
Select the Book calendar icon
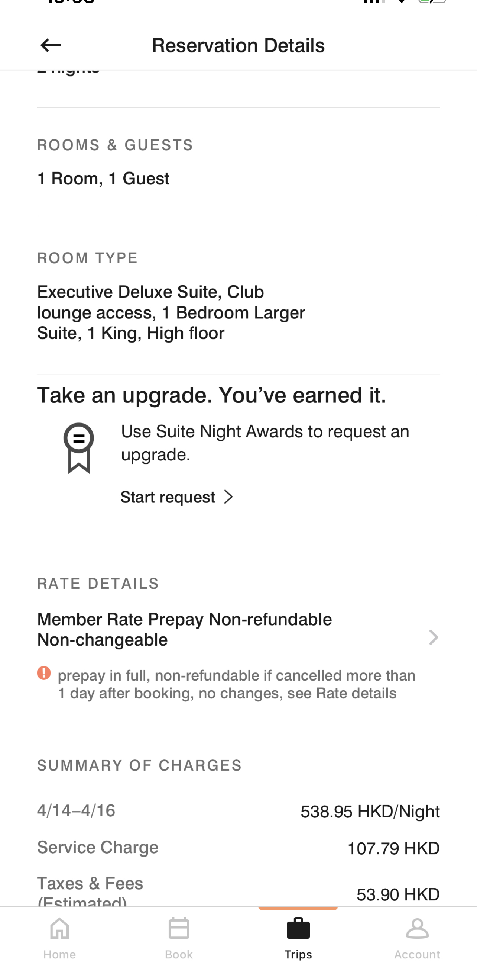(x=179, y=928)
